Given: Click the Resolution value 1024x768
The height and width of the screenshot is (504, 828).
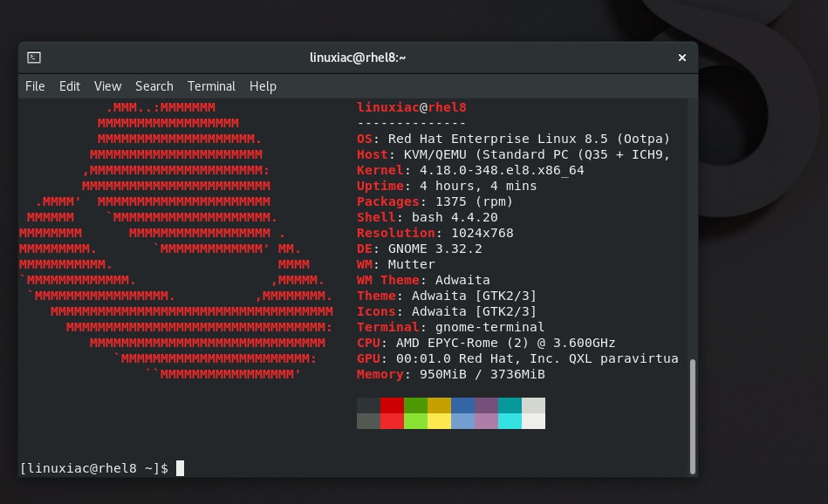Looking at the screenshot, I should (482, 233).
